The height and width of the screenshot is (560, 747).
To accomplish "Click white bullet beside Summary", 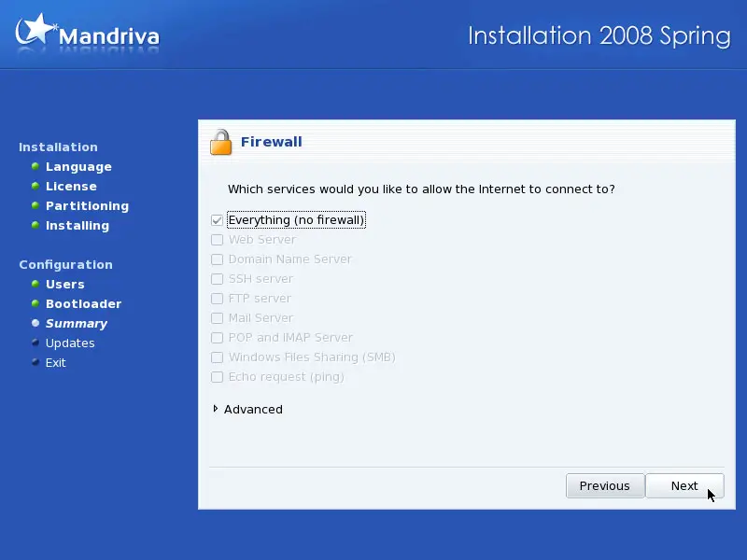I will coord(35,323).
